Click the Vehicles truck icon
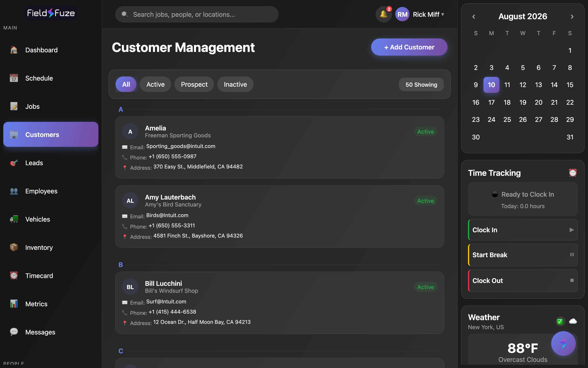Image resolution: width=588 pixels, height=368 pixels. point(14,219)
